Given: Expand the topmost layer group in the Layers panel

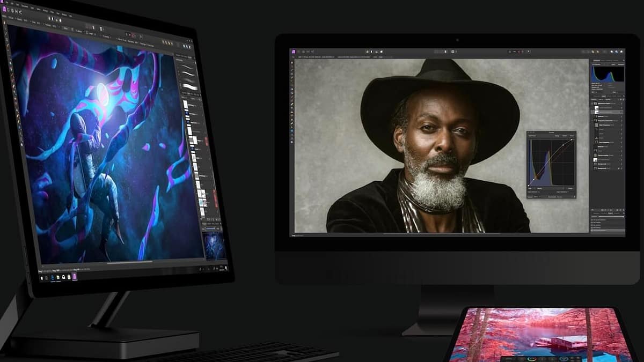Looking at the screenshot, I should (x=593, y=102).
